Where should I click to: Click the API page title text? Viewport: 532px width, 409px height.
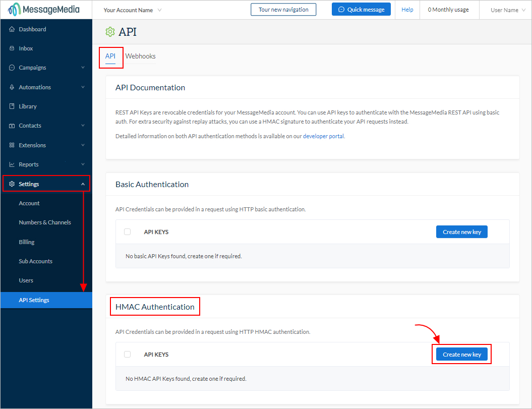128,32
